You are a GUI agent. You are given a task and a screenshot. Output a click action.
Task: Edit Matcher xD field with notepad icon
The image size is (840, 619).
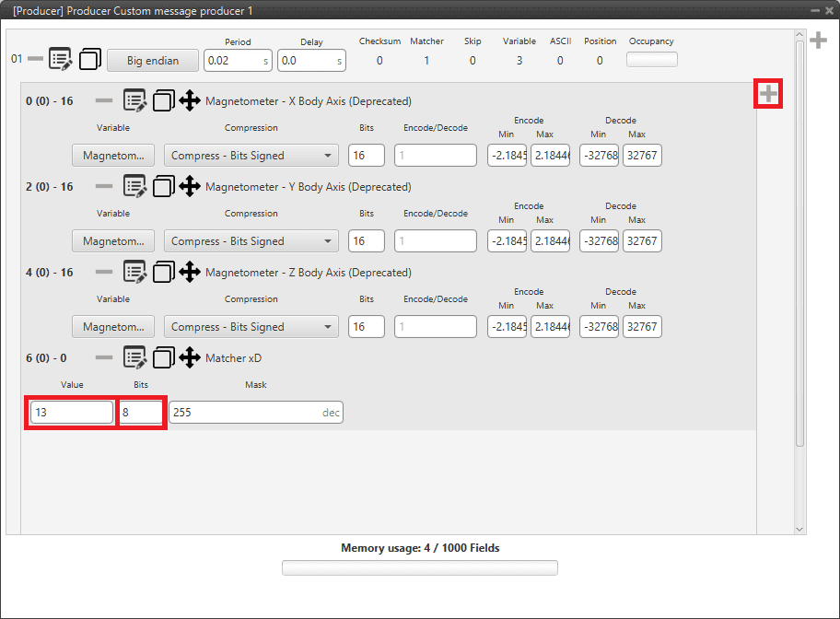(134, 357)
